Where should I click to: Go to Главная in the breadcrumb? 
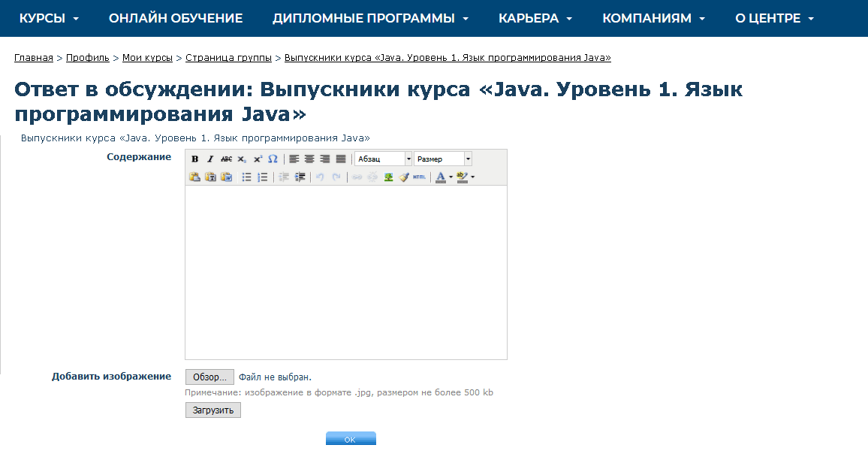tap(34, 58)
